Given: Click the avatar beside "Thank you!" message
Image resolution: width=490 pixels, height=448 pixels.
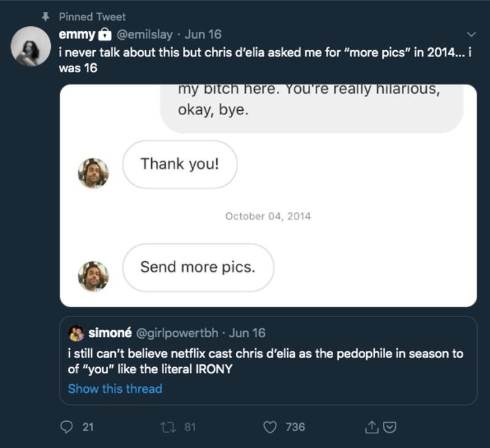Looking at the screenshot, I should pos(93,173).
